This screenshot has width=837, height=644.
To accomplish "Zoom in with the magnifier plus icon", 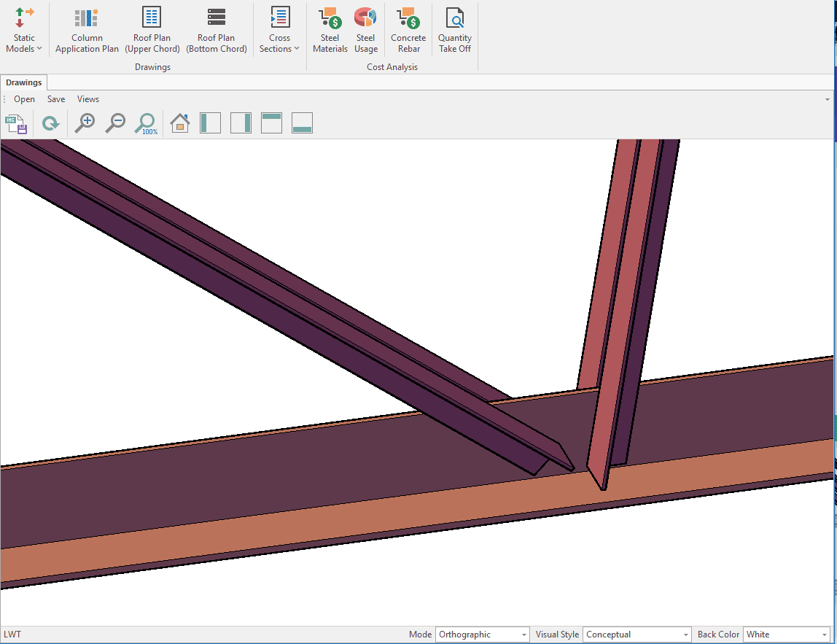I will pos(85,123).
